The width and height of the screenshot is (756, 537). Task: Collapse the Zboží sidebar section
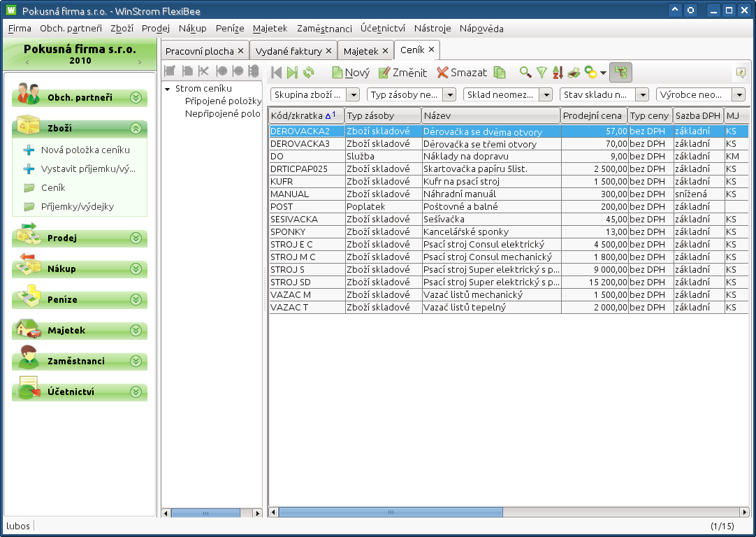tap(136, 128)
